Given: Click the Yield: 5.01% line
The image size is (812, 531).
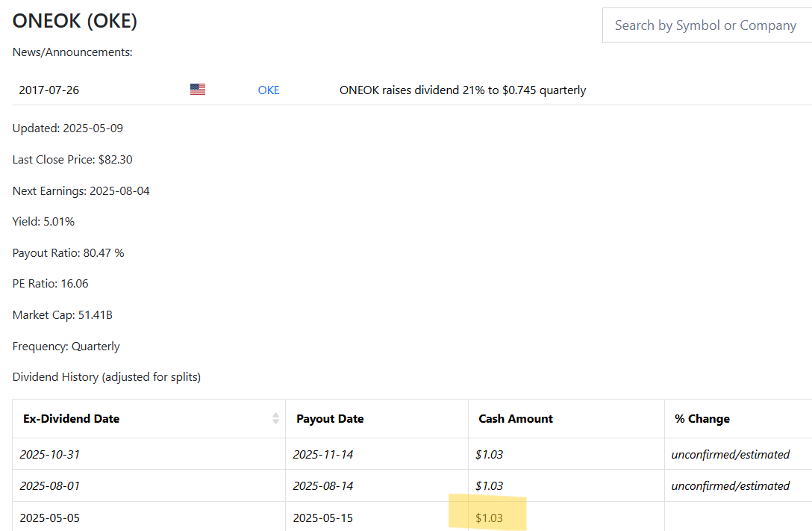Looking at the screenshot, I should 43,222.
